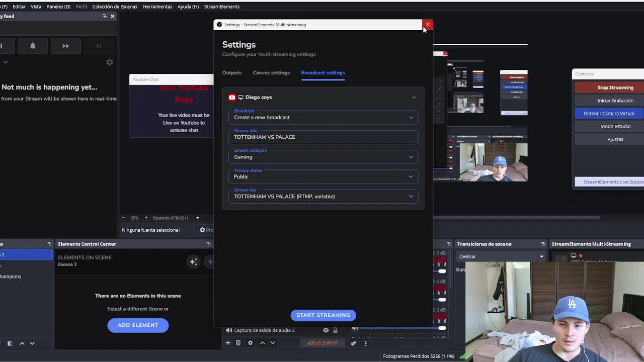
Task: Open the Vista menu
Action: [x=36, y=7]
